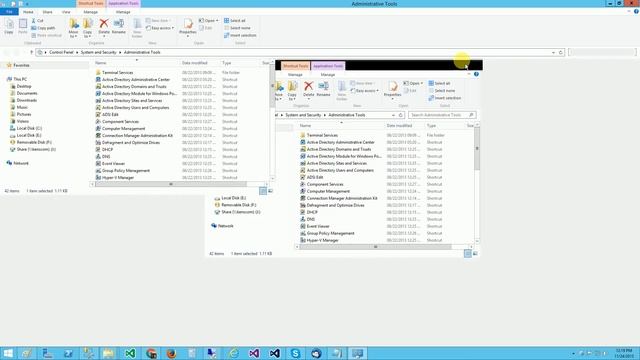This screenshot has height=360, width=640.
Task: Click System and Security in the main address bar
Action: tap(98, 52)
